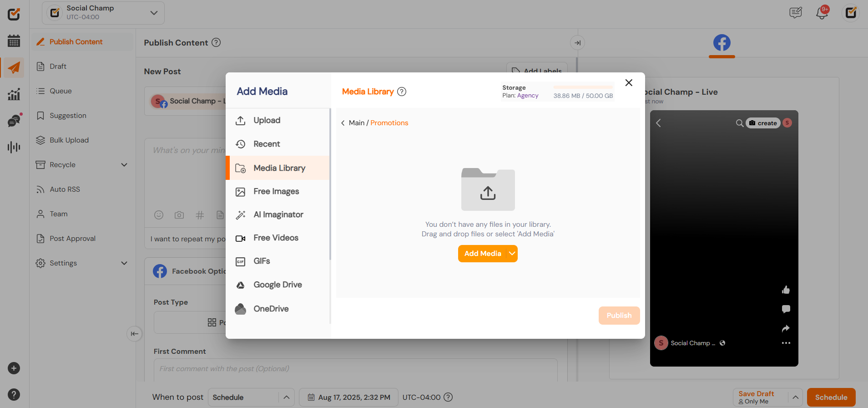Click the Media Library help icon
The image size is (868, 408).
402,92
